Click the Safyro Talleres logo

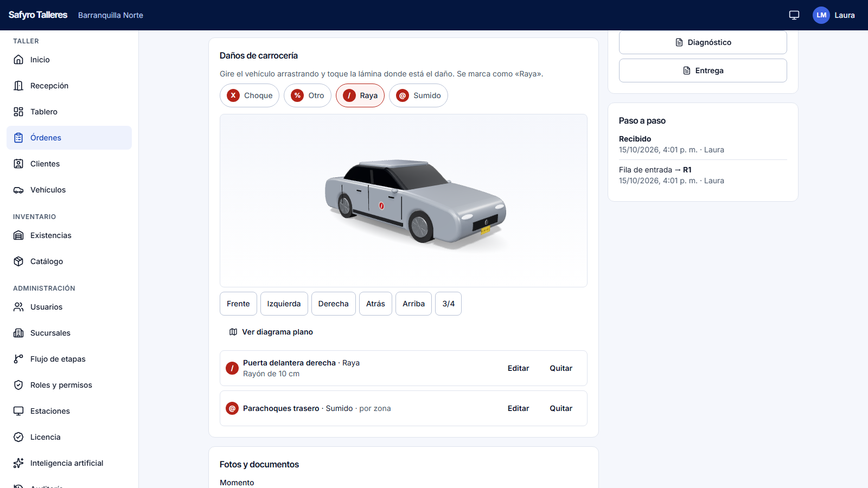tap(38, 15)
